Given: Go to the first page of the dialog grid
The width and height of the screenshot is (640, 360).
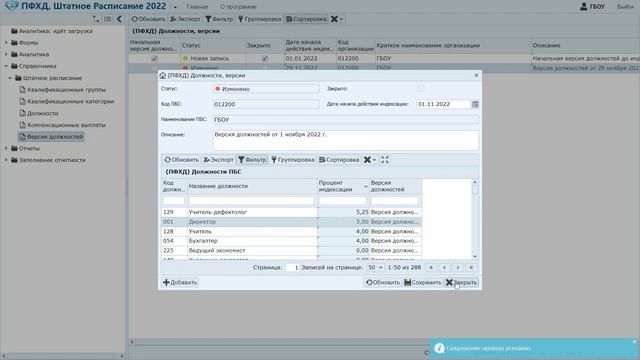Looking at the screenshot, I should [x=431, y=268].
